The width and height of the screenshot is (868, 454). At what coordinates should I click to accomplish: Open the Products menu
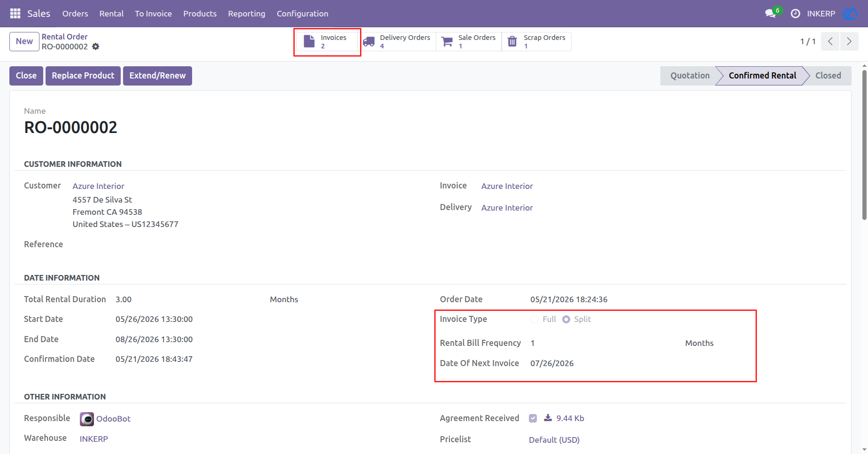[200, 14]
